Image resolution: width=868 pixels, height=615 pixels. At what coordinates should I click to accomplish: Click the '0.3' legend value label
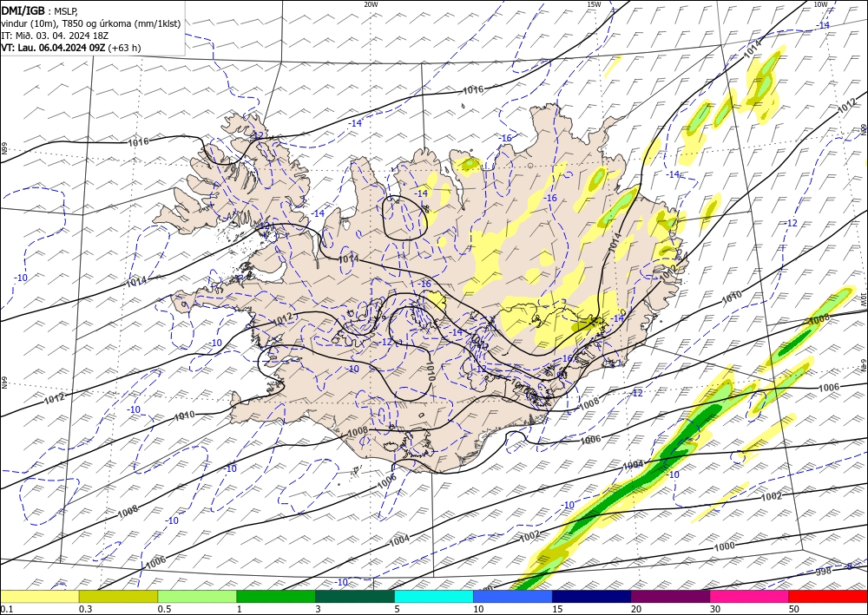[x=85, y=609]
